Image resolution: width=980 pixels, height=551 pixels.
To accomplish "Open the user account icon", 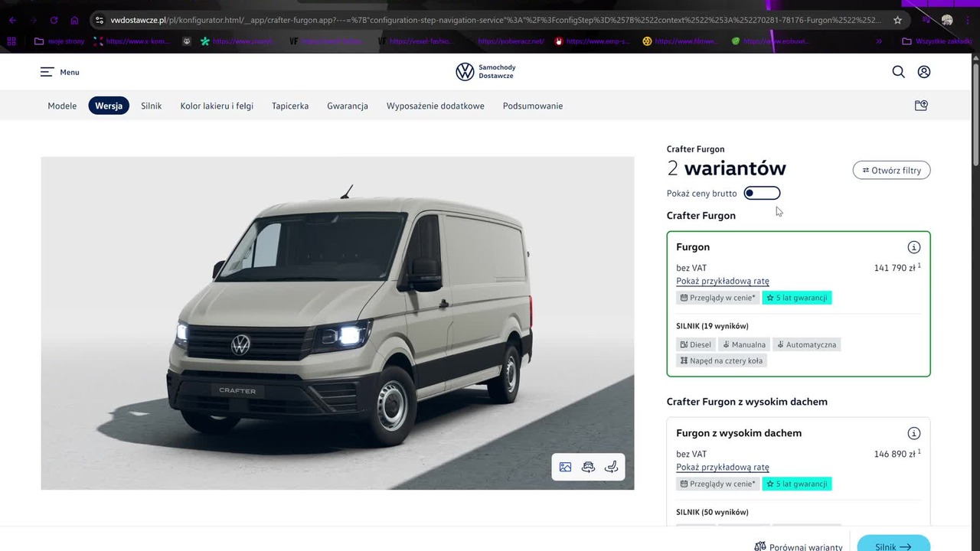I will tap(924, 72).
